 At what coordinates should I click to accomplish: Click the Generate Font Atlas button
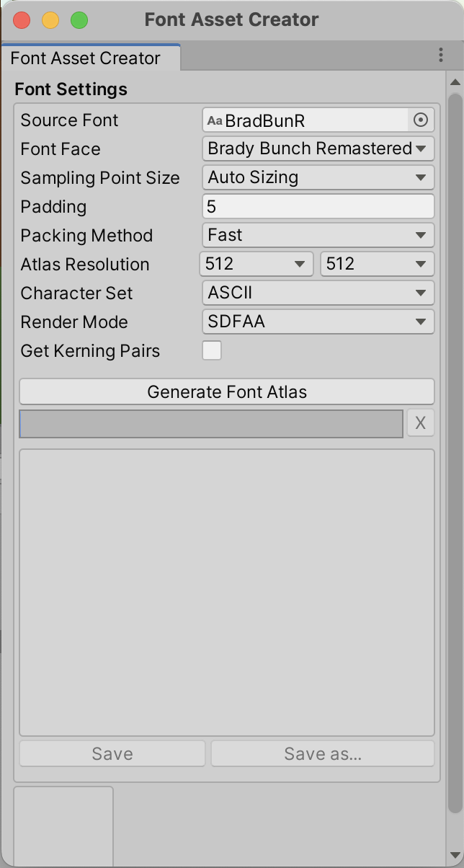[x=227, y=391]
